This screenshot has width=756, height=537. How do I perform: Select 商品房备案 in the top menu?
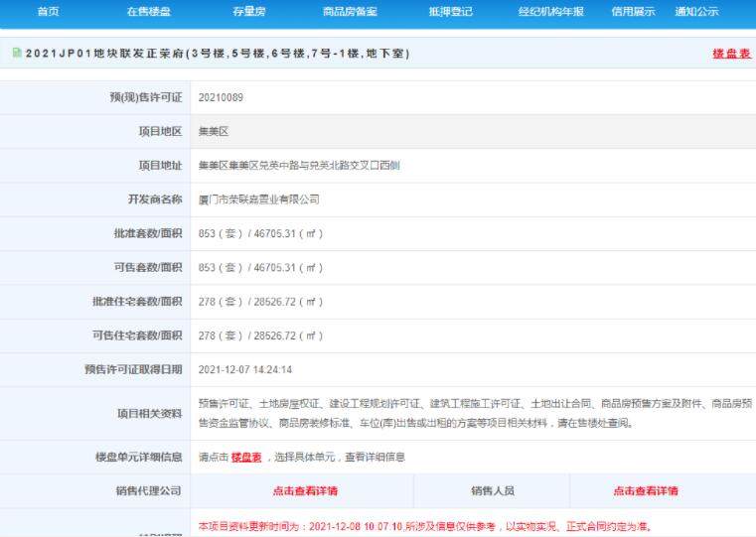coord(350,11)
